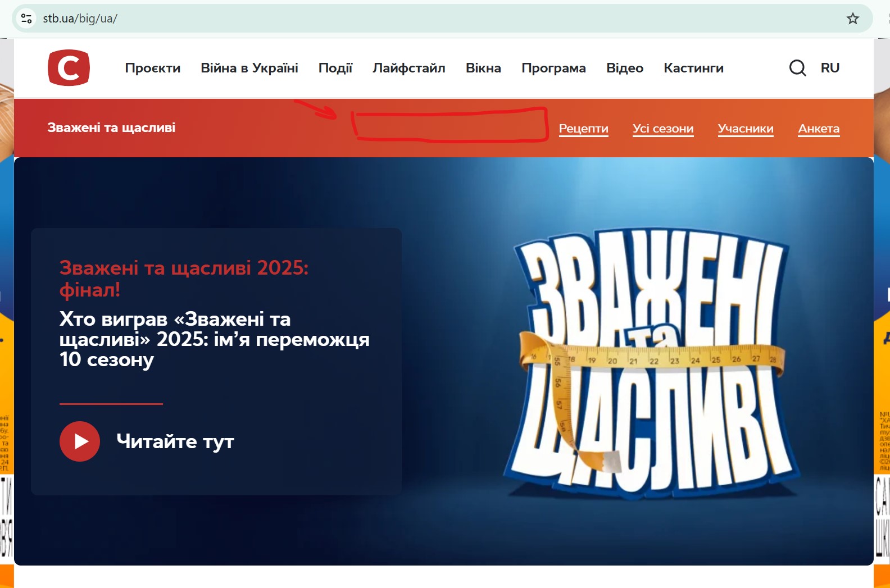This screenshot has height=588, width=890.
Task: Click the Зважені та щасливі show title
Action: click(x=111, y=127)
